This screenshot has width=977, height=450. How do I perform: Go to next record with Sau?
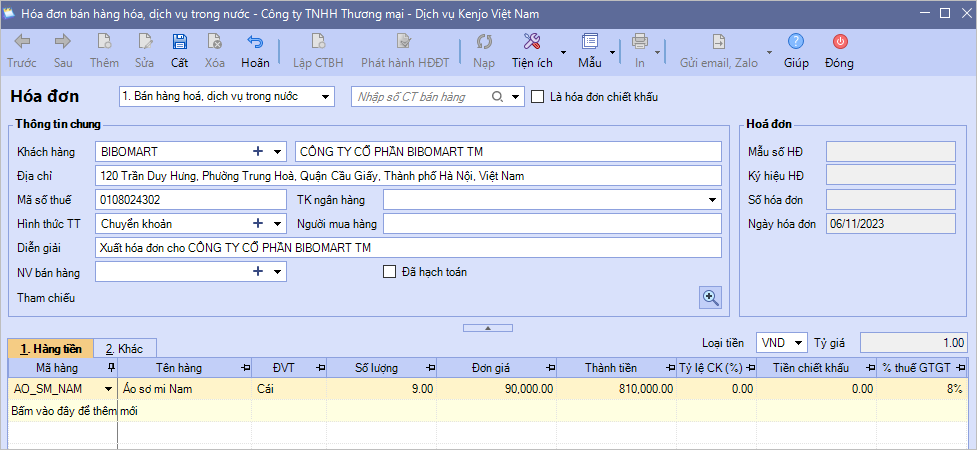click(63, 42)
